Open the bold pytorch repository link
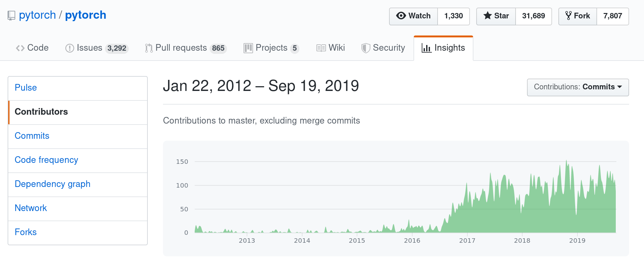This screenshot has width=644, height=263. pyautogui.click(x=86, y=15)
